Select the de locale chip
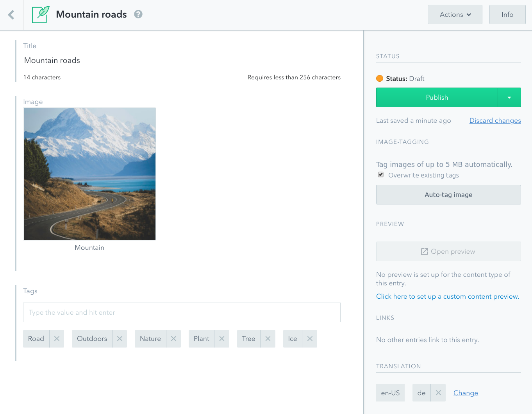The width and height of the screenshot is (532, 414). click(421, 393)
